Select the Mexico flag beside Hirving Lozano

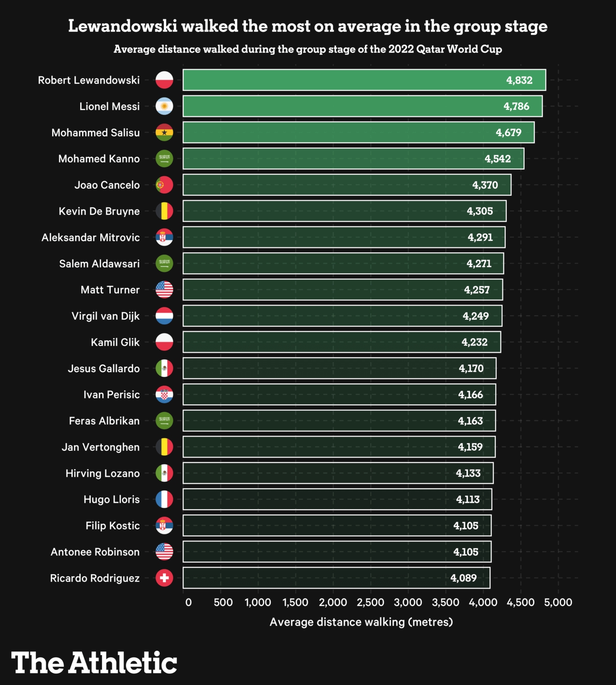[x=164, y=473]
